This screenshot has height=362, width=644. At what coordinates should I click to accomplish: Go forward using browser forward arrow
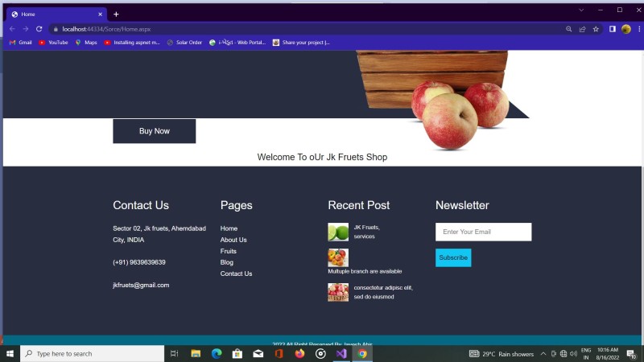(x=26, y=29)
